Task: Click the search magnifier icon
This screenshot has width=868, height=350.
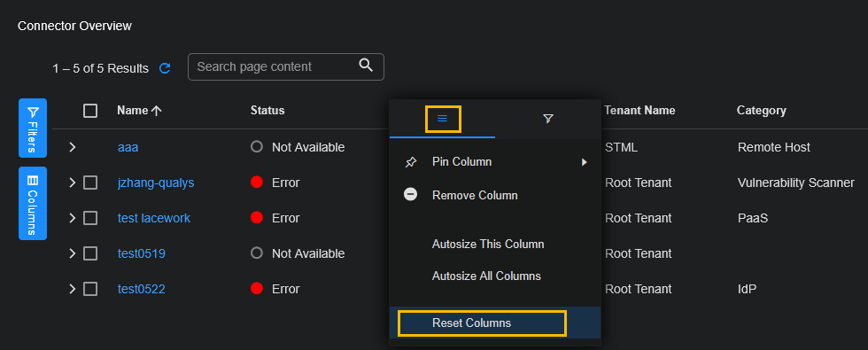Action: pos(366,65)
